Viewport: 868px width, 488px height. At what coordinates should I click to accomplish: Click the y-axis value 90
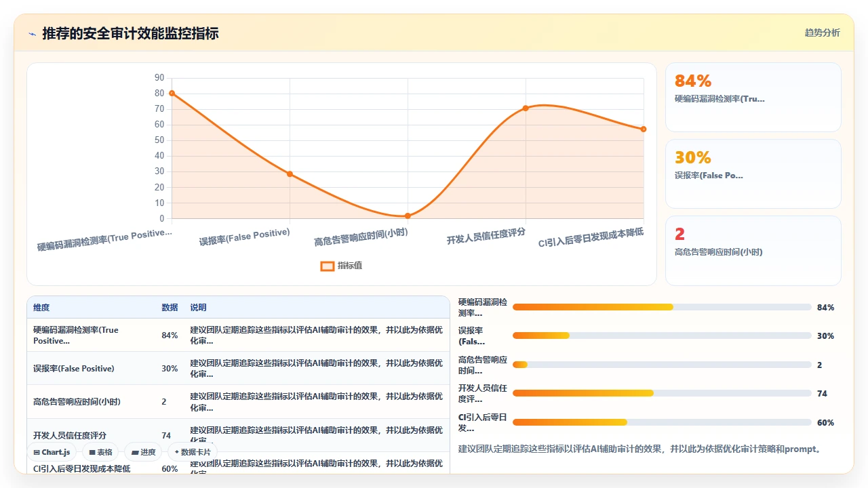159,78
